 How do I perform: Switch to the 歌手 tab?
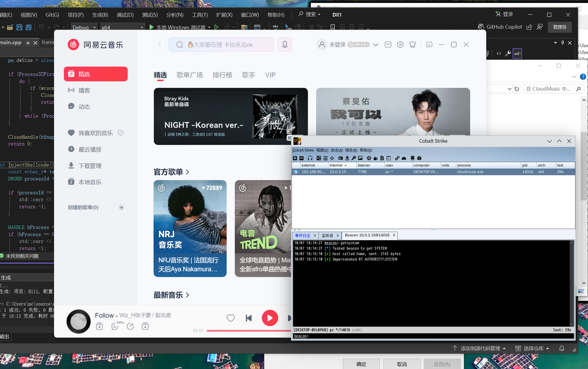pos(249,75)
